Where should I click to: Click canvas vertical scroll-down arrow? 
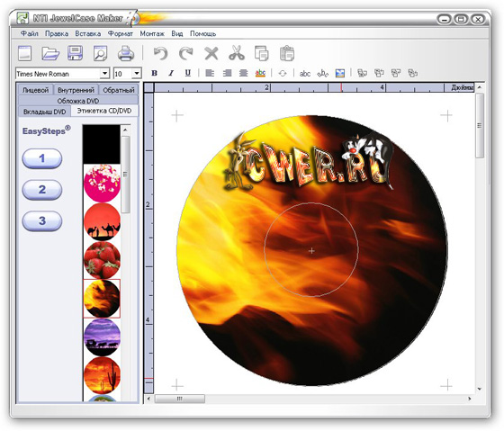coord(480,389)
